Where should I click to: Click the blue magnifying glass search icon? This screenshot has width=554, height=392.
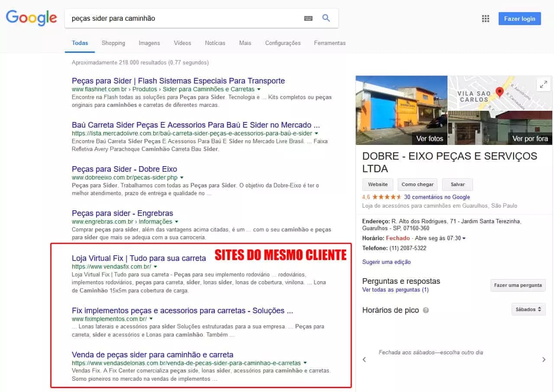pyautogui.click(x=326, y=18)
